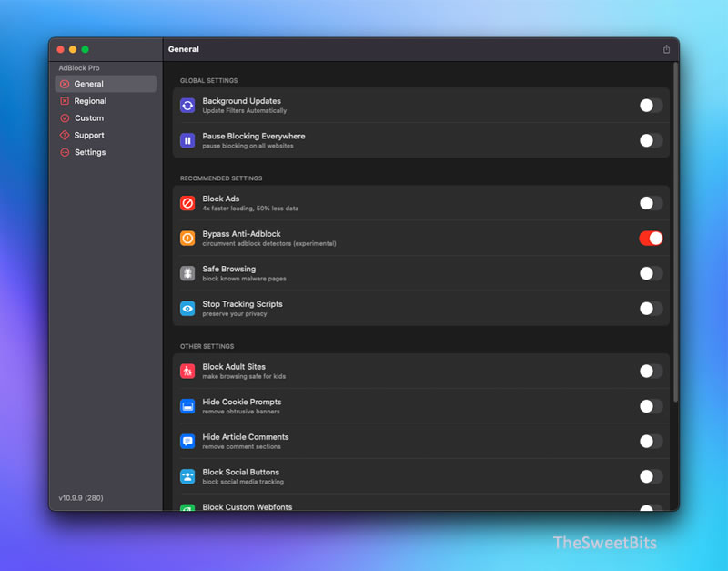The image size is (728, 571).
Task: Click the green zoom window button
Action: click(x=85, y=49)
